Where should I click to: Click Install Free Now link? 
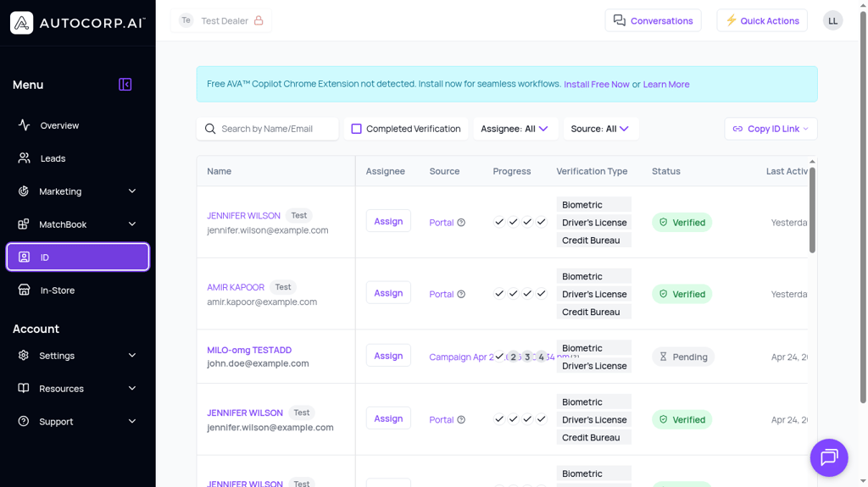point(596,84)
